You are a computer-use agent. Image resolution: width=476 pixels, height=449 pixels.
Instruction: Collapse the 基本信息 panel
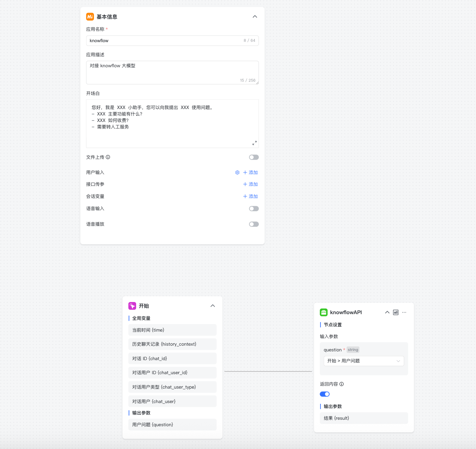tap(255, 17)
